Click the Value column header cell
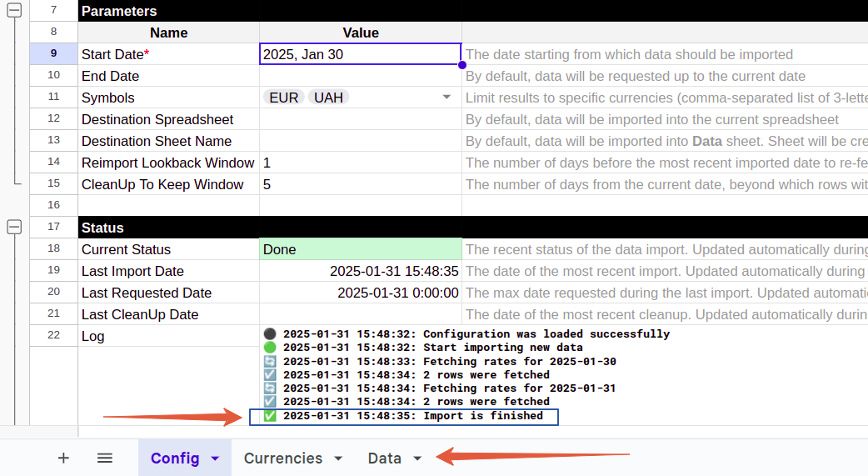Viewport: 868px width, 476px height. (361, 33)
